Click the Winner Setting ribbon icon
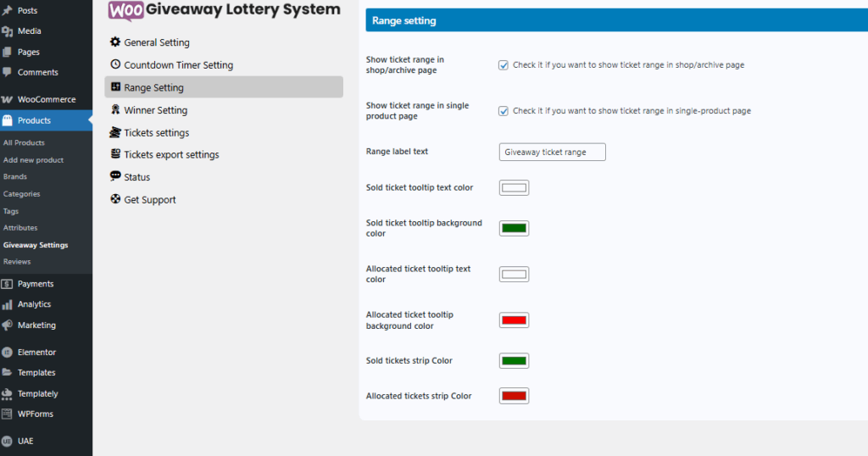 [x=115, y=109]
